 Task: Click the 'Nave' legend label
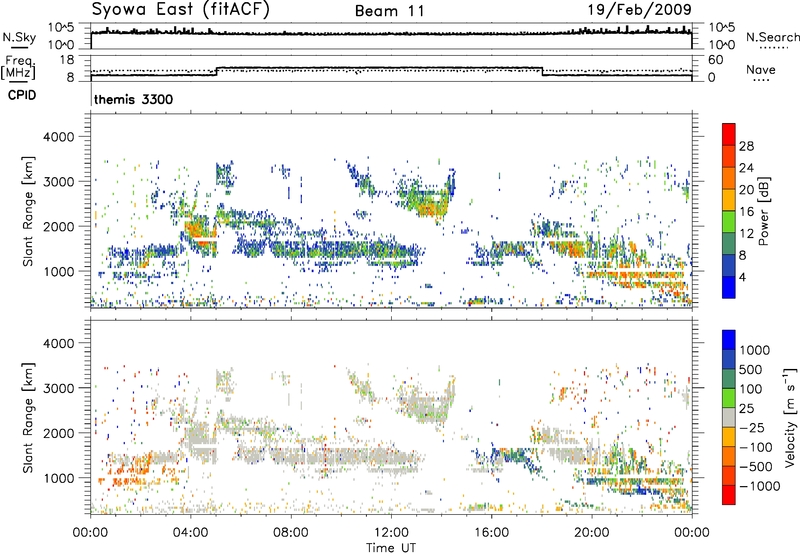pos(761,70)
